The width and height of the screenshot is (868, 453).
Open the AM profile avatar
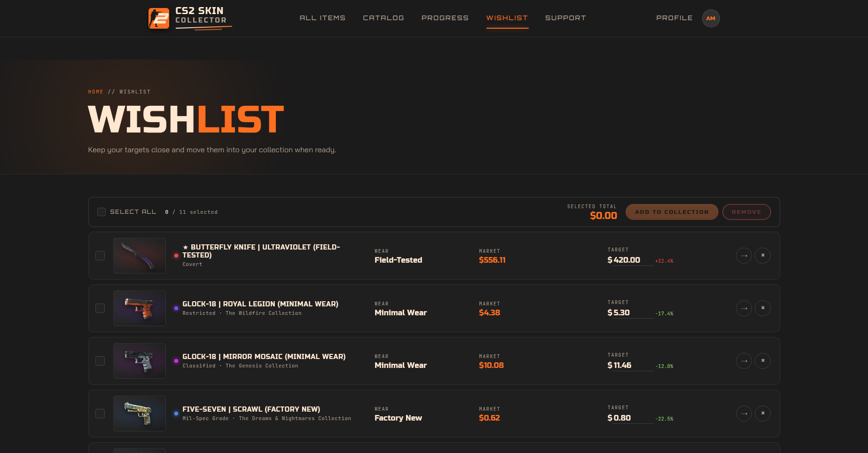(x=711, y=18)
